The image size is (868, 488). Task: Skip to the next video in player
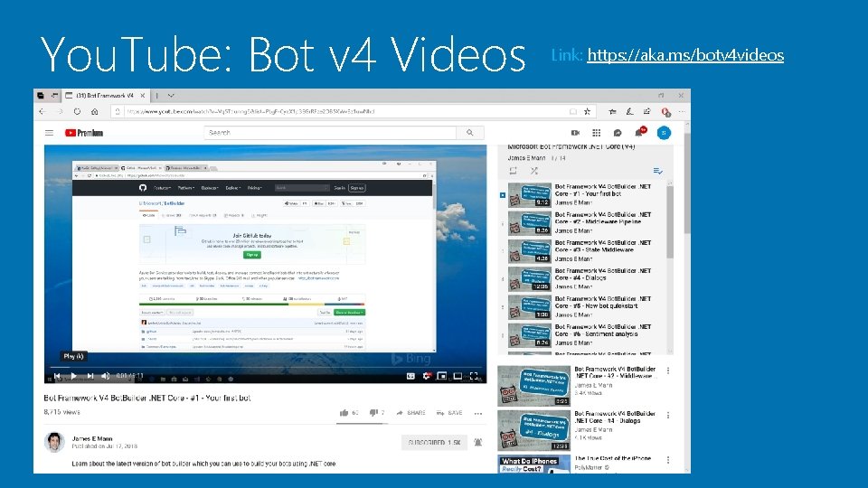coord(90,376)
